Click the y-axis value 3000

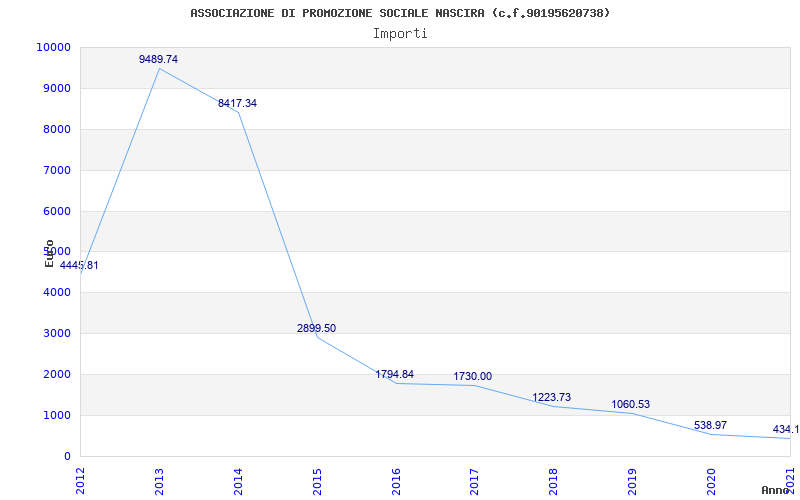coord(56,334)
